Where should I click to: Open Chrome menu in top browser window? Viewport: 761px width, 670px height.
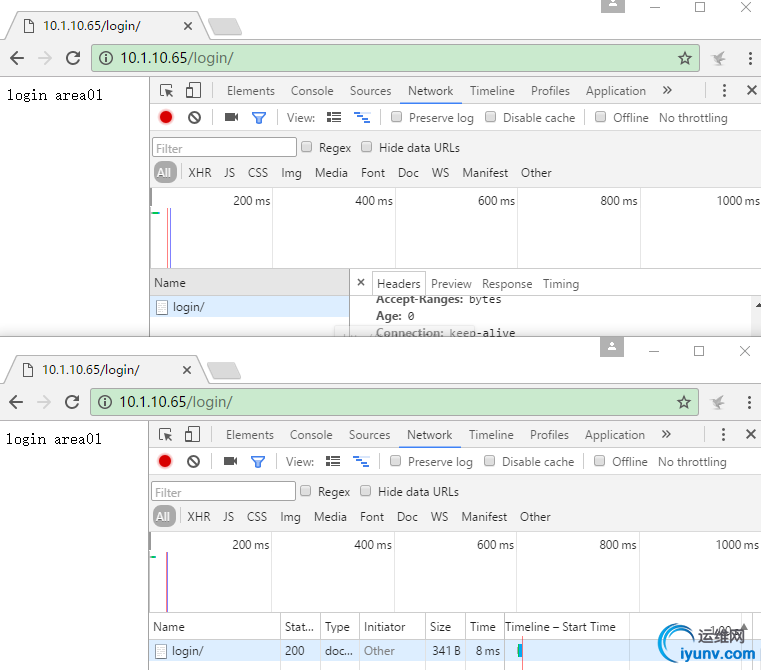pyautogui.click(x=750, y=58)
